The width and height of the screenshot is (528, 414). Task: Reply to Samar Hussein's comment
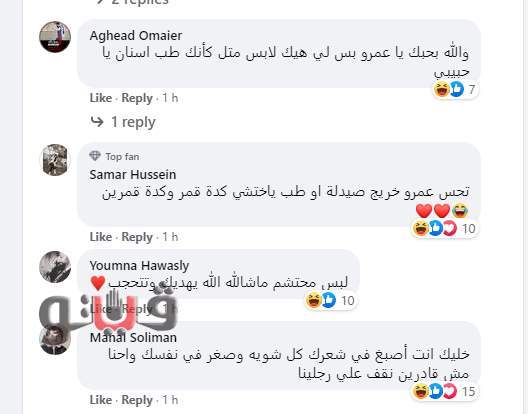pyautogui.click(x=137, y=237)
